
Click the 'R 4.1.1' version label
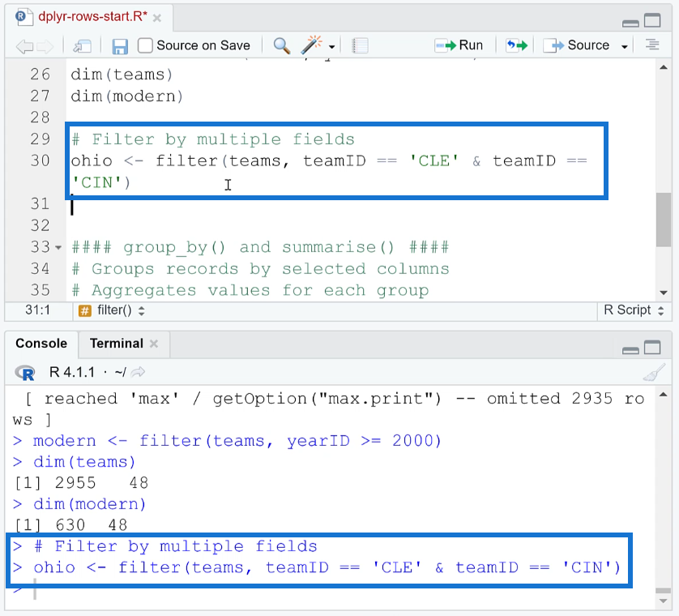pyautogui.click(x=72, y=372)
